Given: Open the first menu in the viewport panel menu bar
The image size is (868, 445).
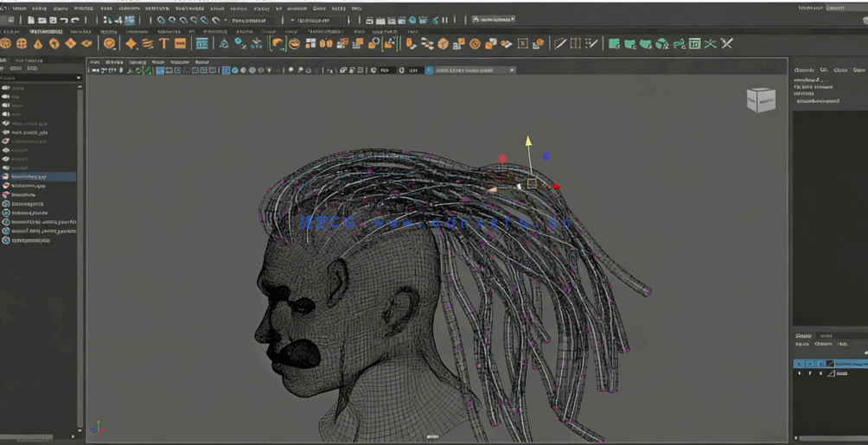Looking at the screenshot, I should 94,62.
